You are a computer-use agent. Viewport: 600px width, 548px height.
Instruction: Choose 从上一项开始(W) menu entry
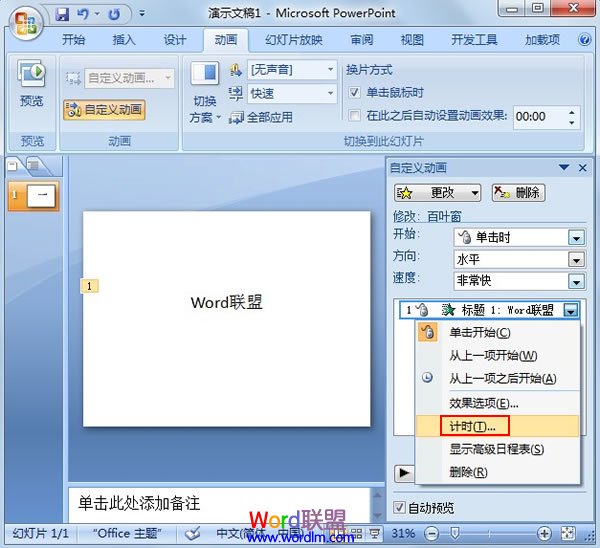click(x=497, y=356)
